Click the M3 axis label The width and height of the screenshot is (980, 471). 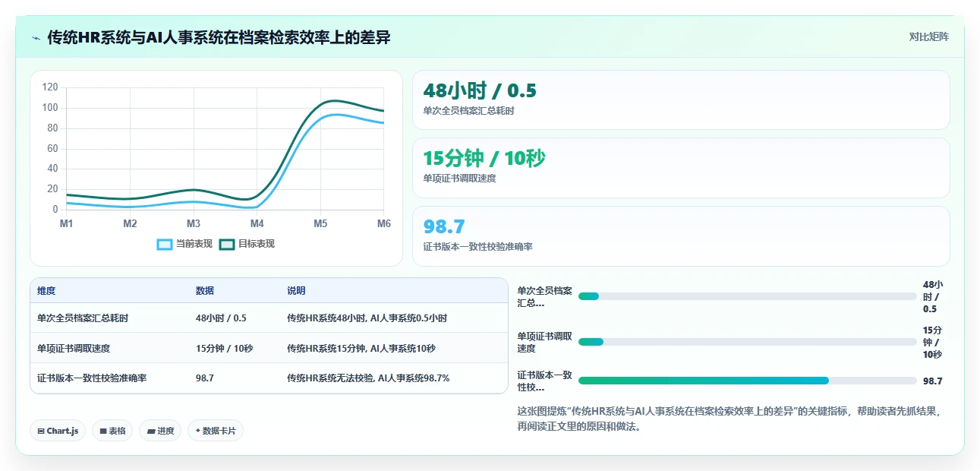click(194, 223)
